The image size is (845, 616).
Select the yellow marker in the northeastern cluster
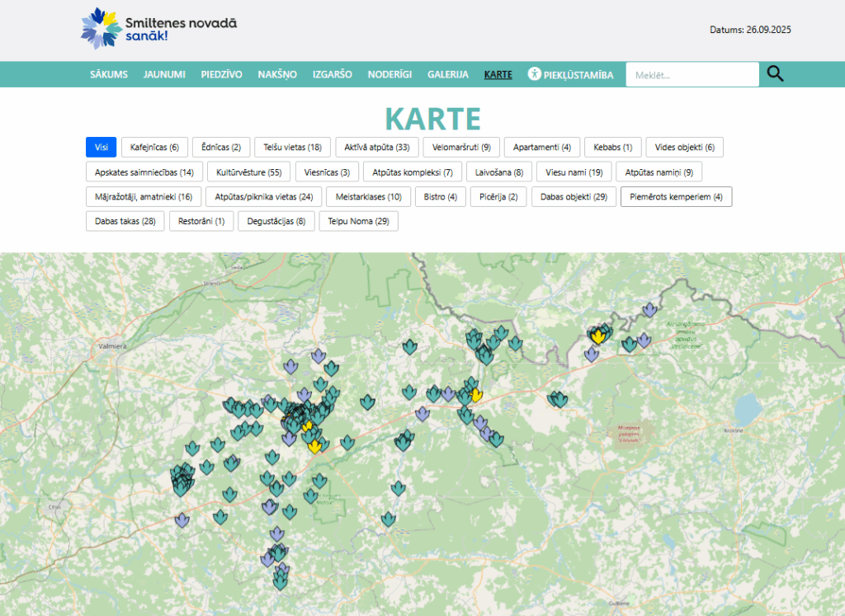pyautogui.click(x=597, y=335)
